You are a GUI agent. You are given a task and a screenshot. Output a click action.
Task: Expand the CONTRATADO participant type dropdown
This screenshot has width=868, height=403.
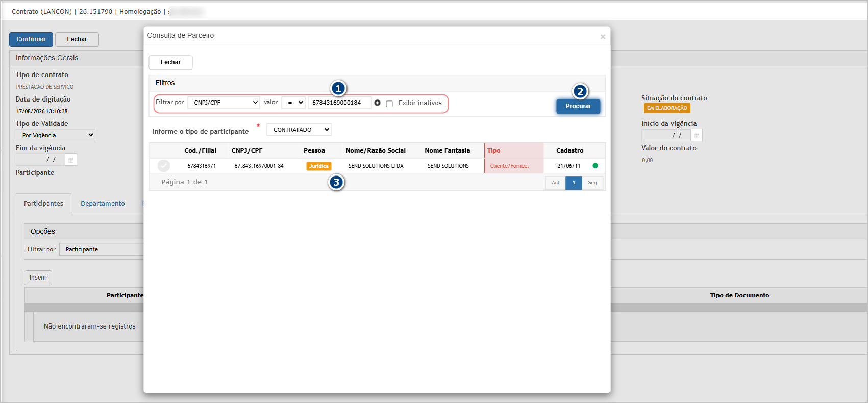pos(299,130)
